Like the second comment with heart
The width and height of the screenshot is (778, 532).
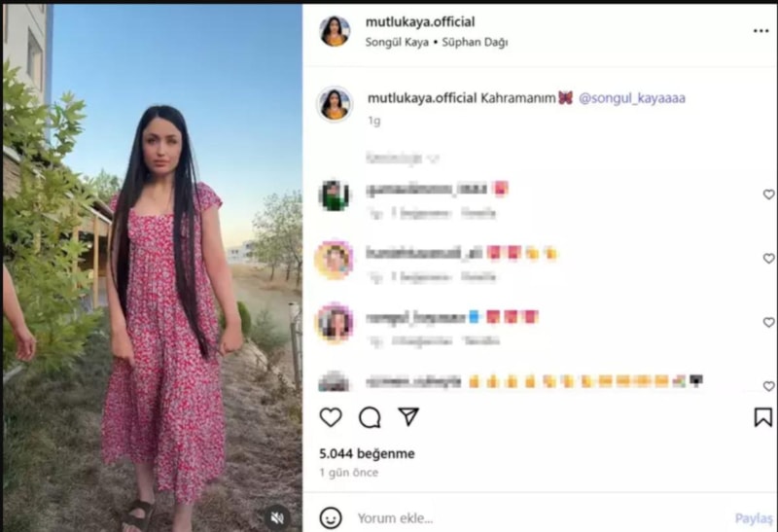click(768, 259)
